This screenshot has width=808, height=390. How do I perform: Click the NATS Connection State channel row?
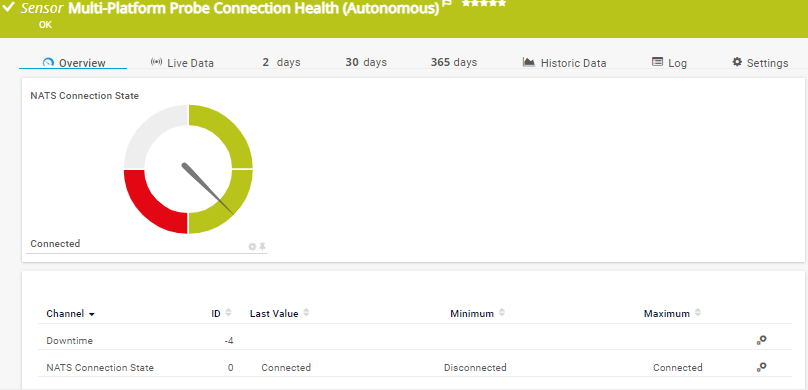coord(415,367)
